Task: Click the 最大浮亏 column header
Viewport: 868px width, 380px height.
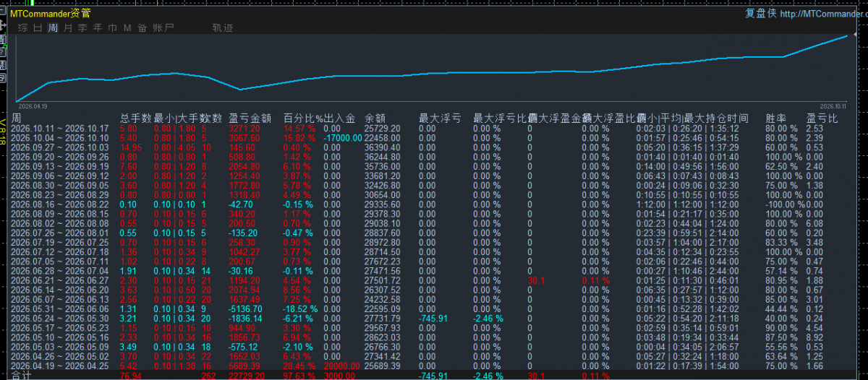Action: 440,118
